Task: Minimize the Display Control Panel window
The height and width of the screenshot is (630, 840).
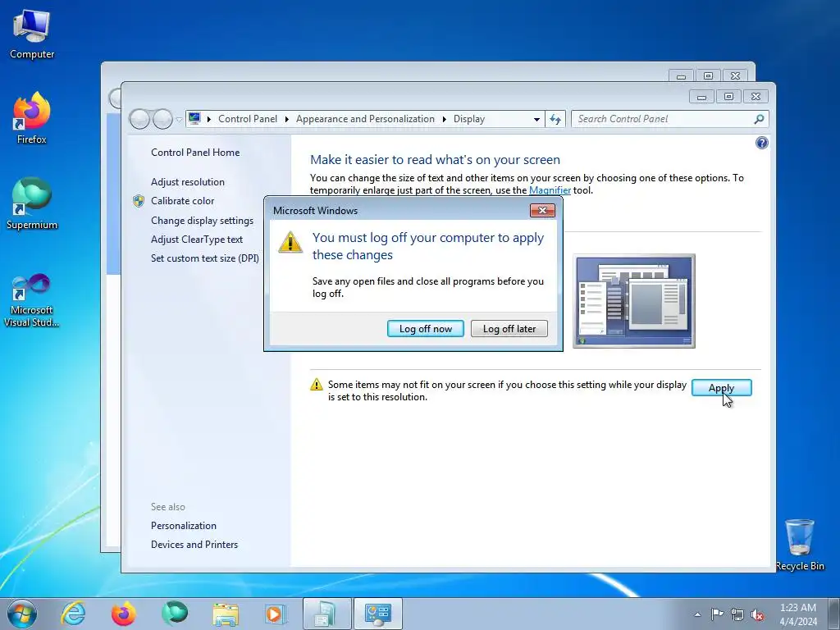Action: 702,97
